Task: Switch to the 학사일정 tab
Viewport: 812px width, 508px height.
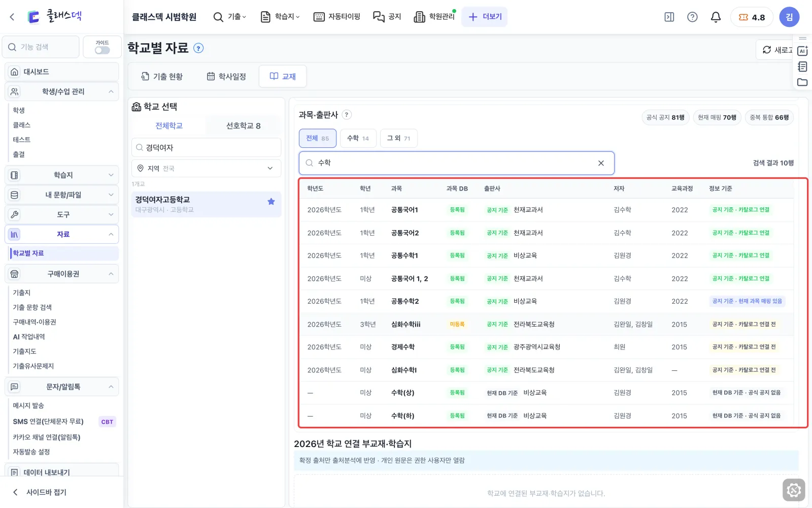Action: click(x=226, y=76)
